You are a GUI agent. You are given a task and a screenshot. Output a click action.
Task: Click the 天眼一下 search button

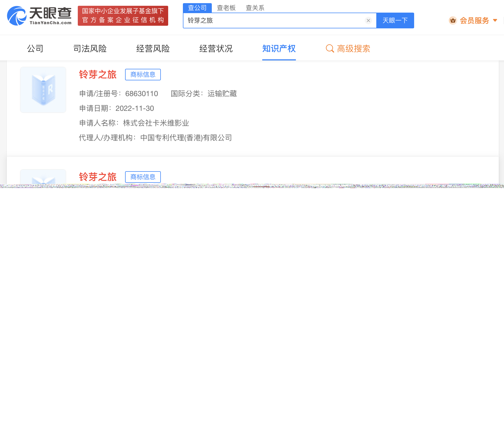click(395, 20)
